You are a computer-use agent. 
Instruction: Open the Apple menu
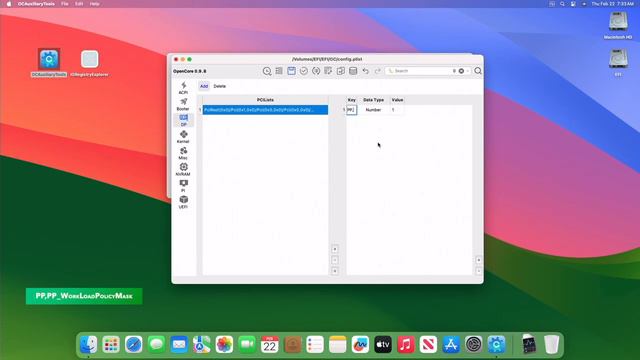tap(9, 4)
